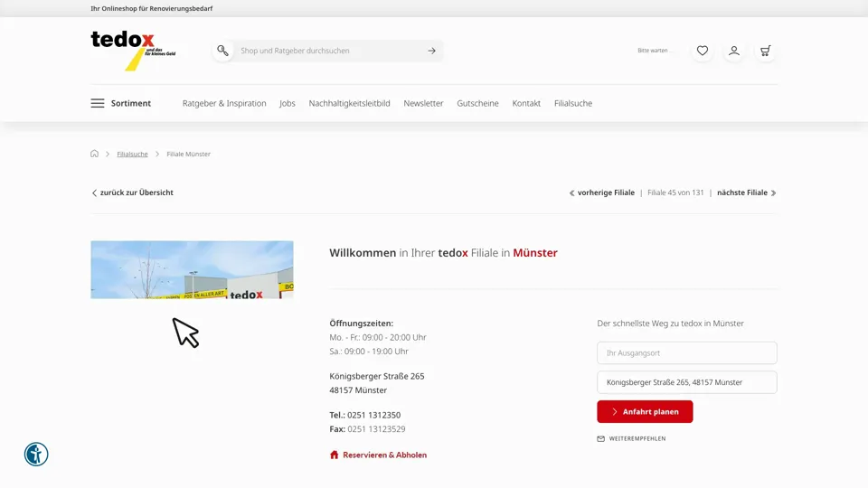Open the Newsletter menu item
868x488 pixels.
click(x=423, y=103)
